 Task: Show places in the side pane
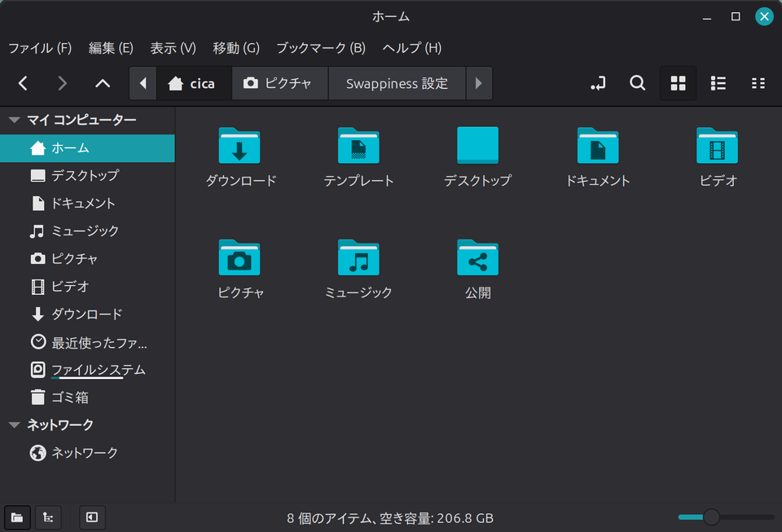16,517
